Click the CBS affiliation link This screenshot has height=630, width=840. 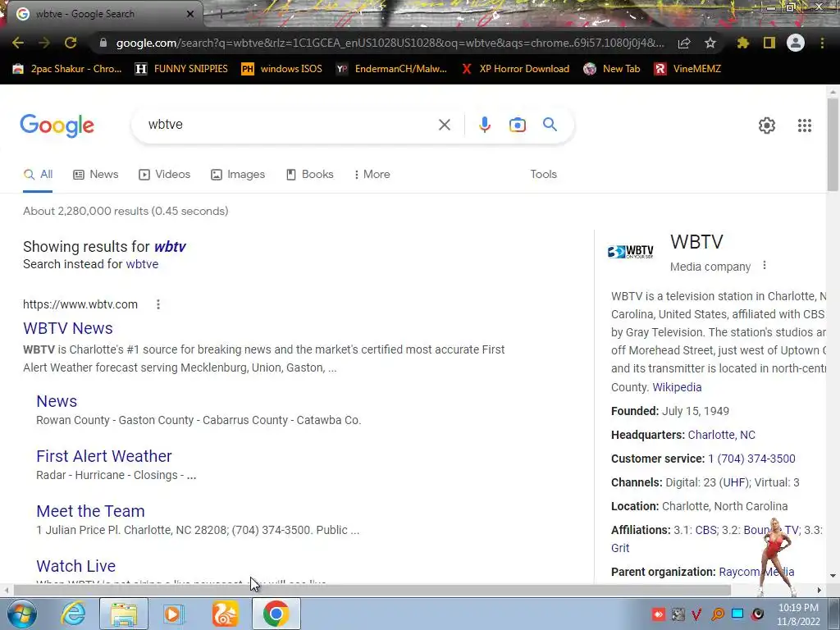pyautogui.click(x=705, y=530)
